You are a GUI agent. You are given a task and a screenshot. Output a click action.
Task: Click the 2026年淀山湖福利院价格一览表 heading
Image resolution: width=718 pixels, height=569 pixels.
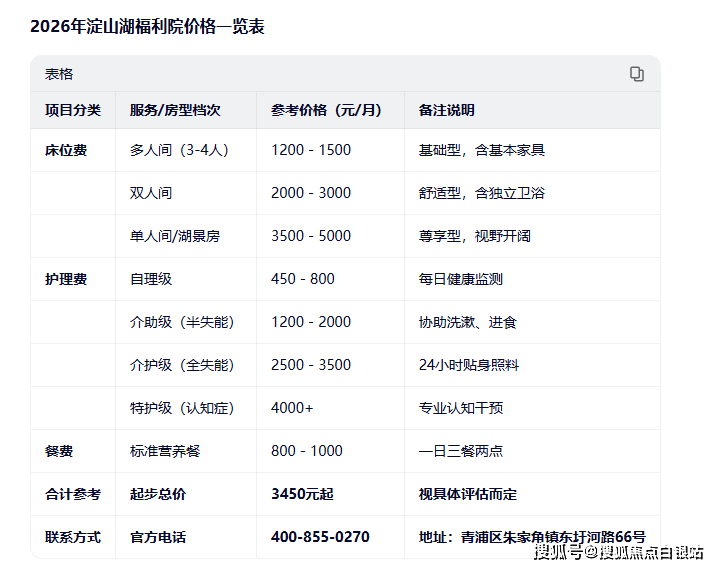[x=147, y=27]
